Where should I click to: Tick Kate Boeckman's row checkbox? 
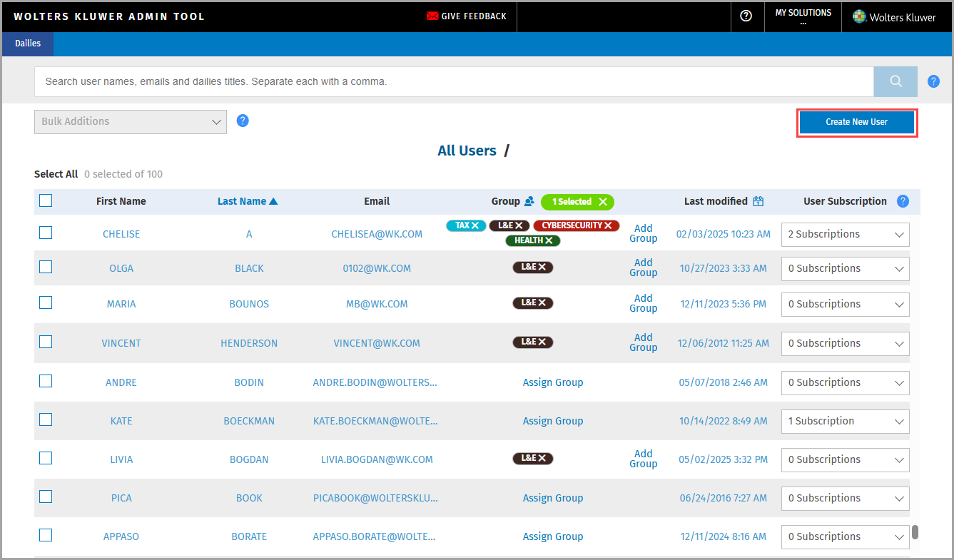(46, 419)
